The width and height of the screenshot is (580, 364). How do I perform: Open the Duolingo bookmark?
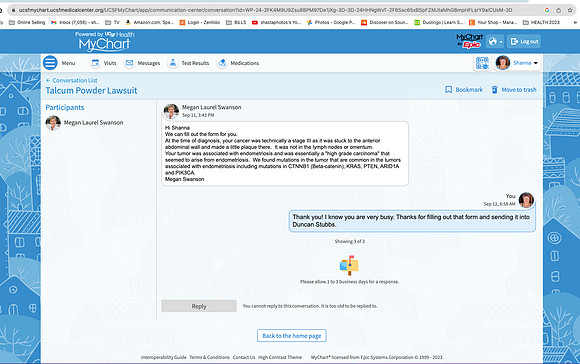[439, 23]
